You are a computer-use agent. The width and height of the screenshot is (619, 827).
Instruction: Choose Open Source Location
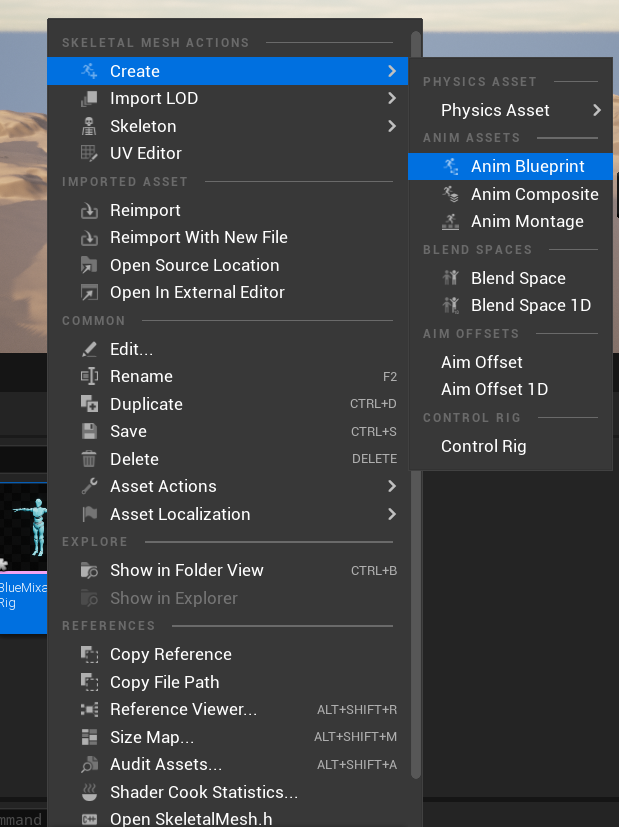(x=227, y=265)
